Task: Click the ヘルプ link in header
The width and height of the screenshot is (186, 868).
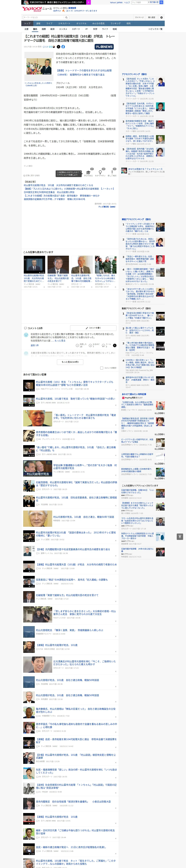Action: pos(127,2)
